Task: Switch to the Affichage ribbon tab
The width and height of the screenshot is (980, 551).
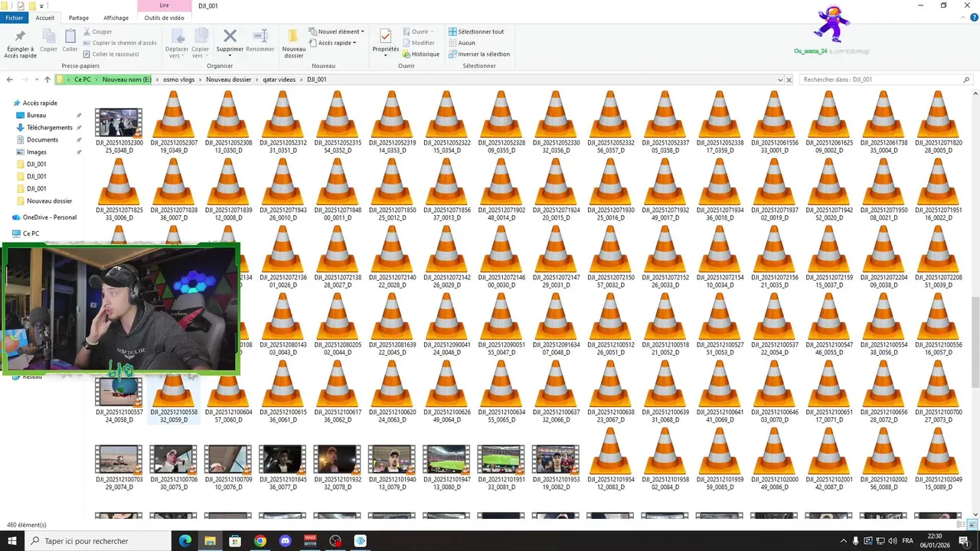Action: tap(116, 18)
